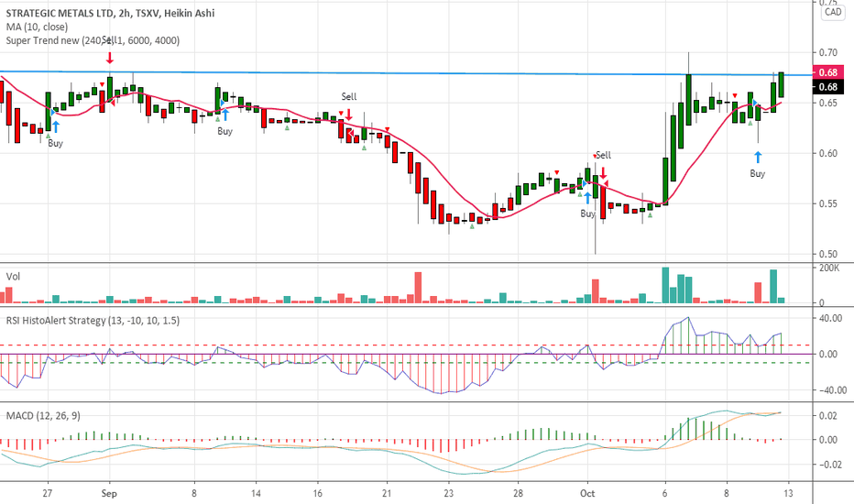Click the red 0.68 price tag

(827, 72)
